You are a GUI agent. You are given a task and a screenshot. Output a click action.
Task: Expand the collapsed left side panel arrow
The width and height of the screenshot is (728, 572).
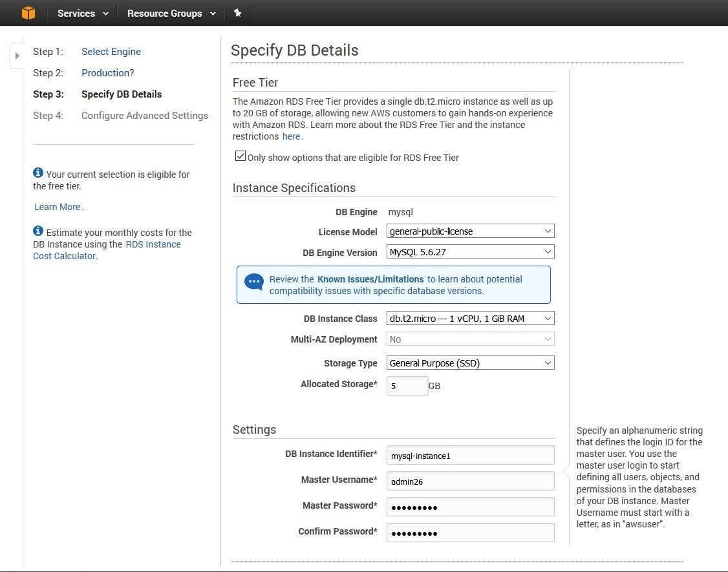click(17, 56)
